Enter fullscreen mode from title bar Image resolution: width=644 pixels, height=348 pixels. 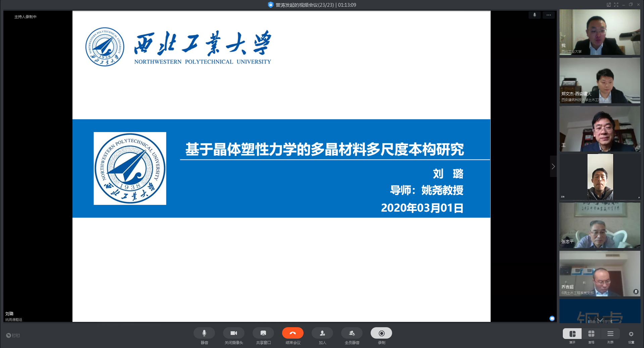coord(616,5)
